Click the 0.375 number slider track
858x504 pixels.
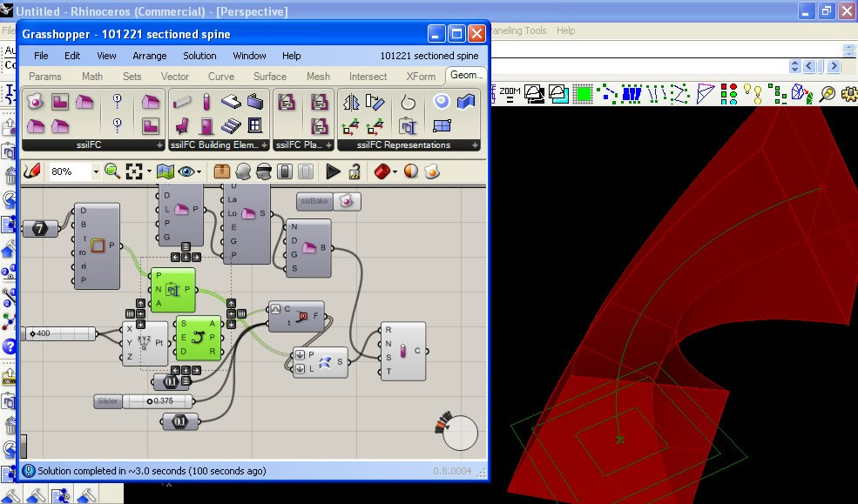(x=159, y=401)
